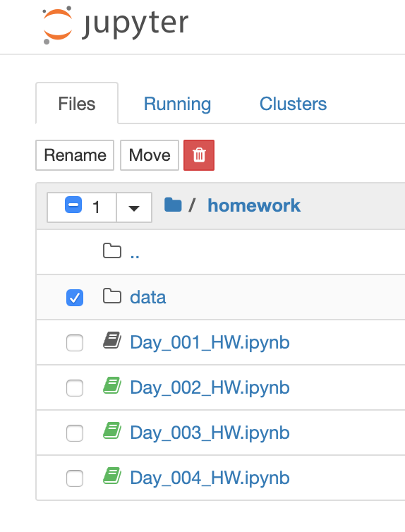Open the Clusters tab

pyautogui.click(x=293, y=104)
